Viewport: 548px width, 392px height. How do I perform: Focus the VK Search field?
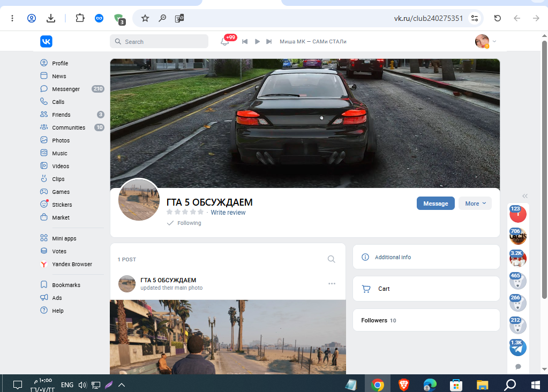[159, 42]
